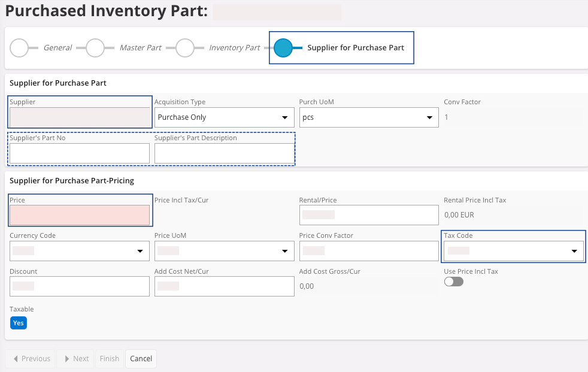The width and height of the screenshot is (588, 372).
Task: Click the Inventory Part step circle
Action: tap(185, 48)
